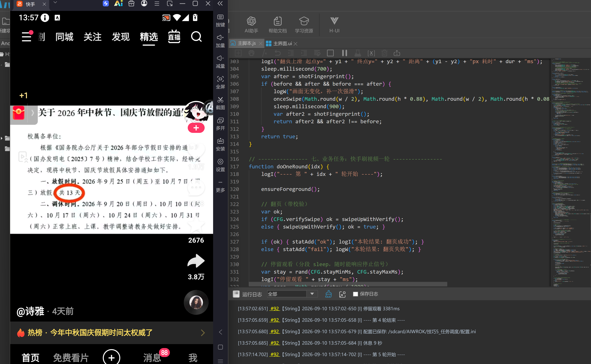591x364 pixels.
Task: Open emulator 设置 settings
Action: click(x=220, y=165)
